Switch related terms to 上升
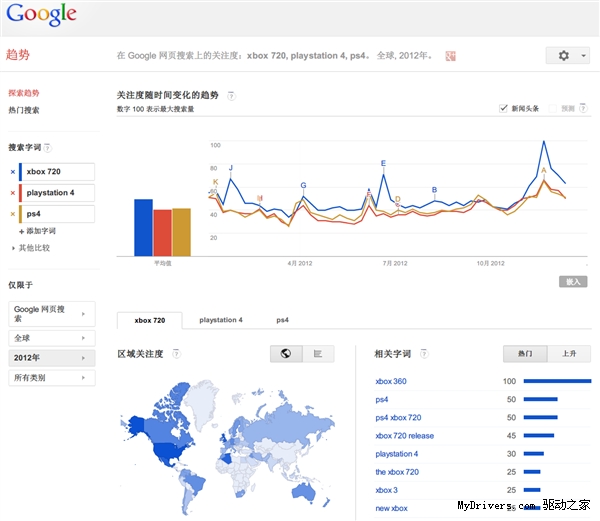This screenshot has width=600, height=521. [569, 354]
